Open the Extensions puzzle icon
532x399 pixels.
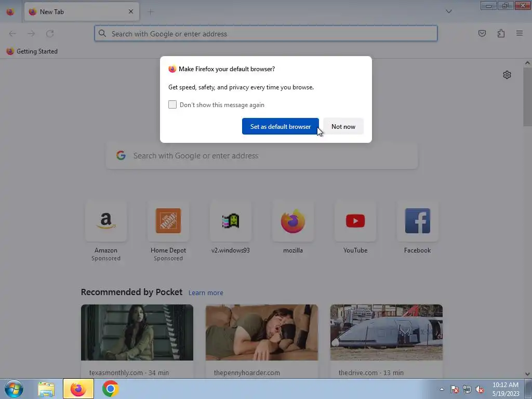click(x=501, y=33)
